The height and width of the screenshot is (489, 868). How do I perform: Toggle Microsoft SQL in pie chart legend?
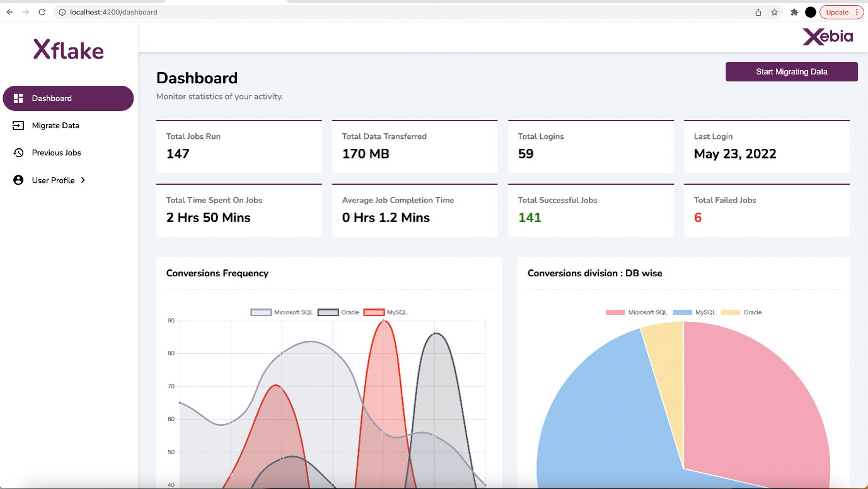pyautogui.click(x=637, y=312)
